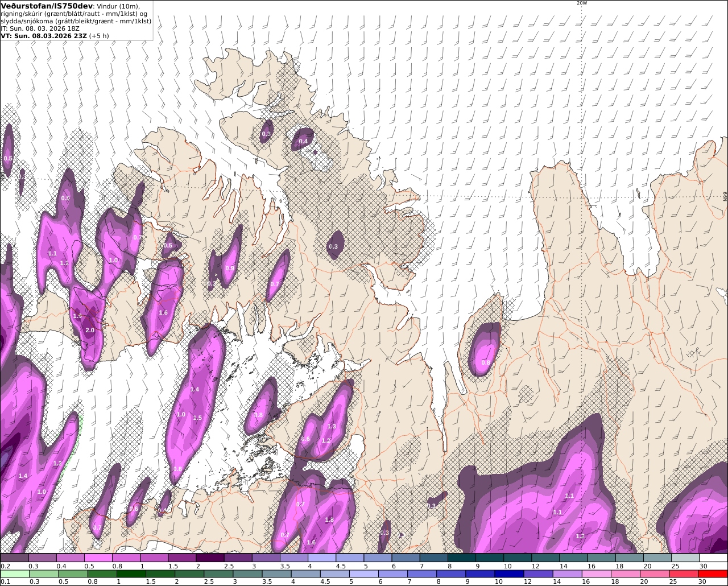Select the 1.3 precipitation label on the map
The height and width of the screenshot is (586, 728).
click(x=332, y=426)
